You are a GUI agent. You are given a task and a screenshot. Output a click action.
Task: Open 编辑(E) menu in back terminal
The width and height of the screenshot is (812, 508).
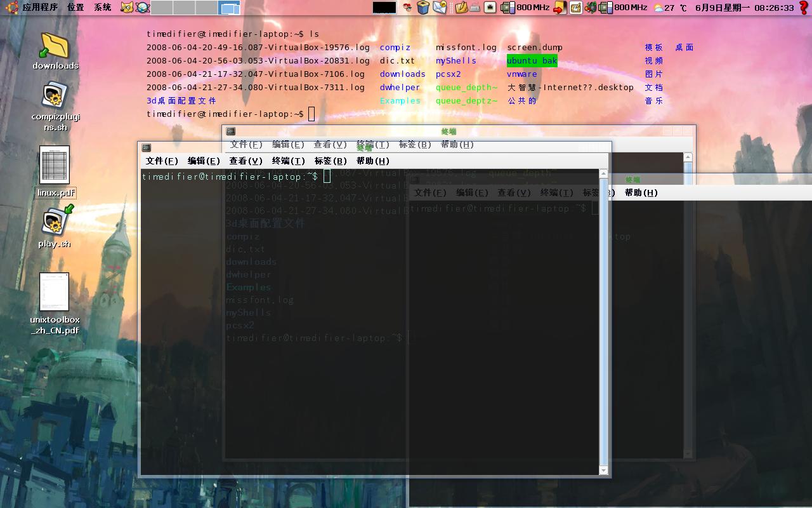[x=288, y=145]
